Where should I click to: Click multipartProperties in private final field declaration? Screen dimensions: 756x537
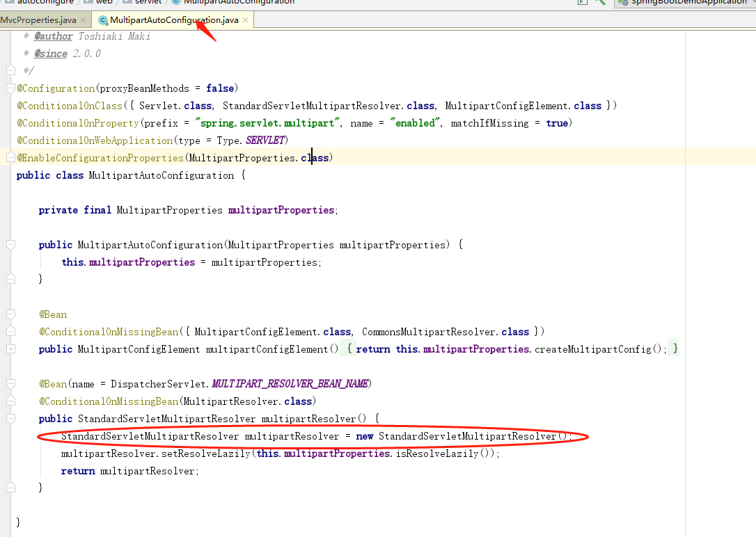click(x=281, y=210)
